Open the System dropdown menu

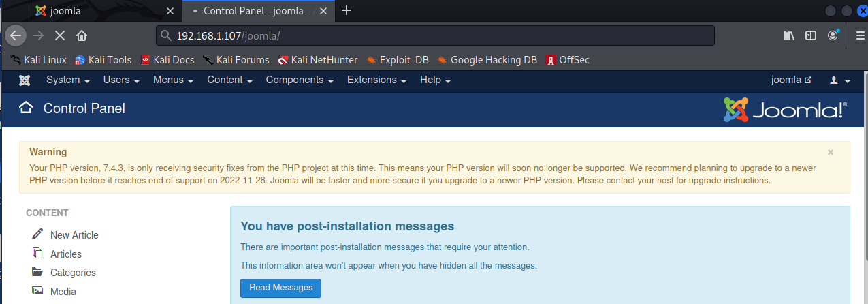(x=68, y=80)
